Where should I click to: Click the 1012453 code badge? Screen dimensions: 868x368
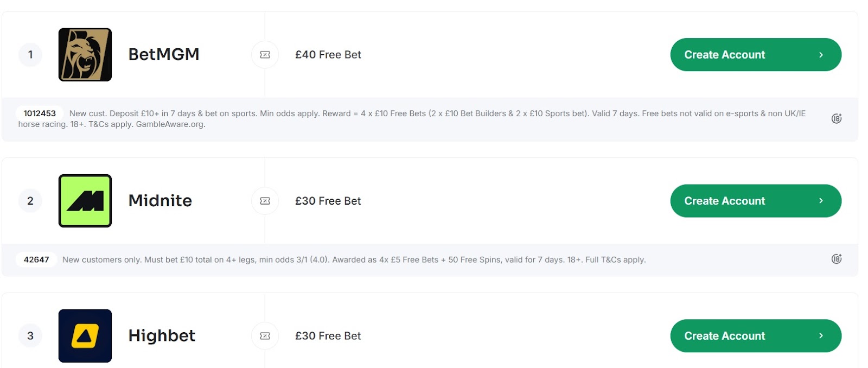(x=40, y=113)
